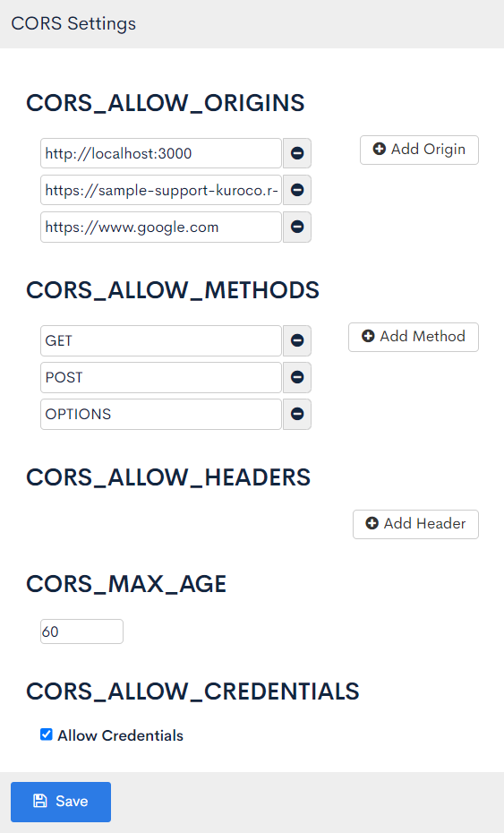Click into the OPTIONS method field

pyautogui.click(x=161, y=414)
